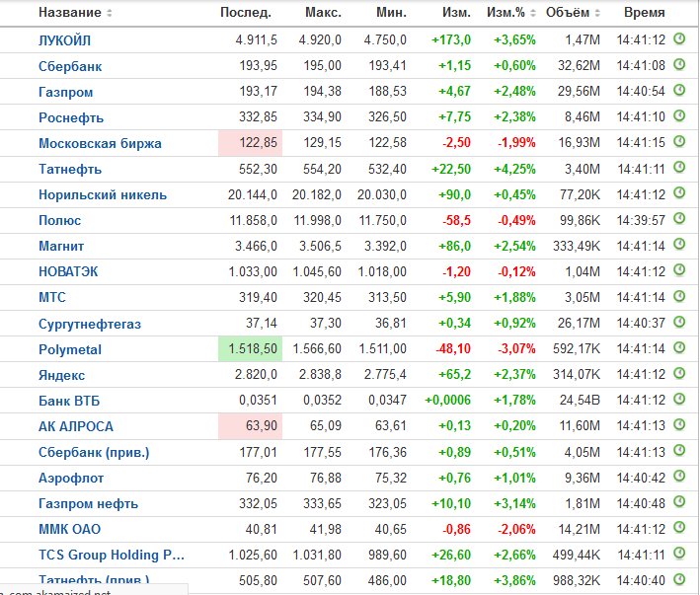Click the Мин. column header
The height and width of the screenshot is (595, 700).
pos(391,13)
